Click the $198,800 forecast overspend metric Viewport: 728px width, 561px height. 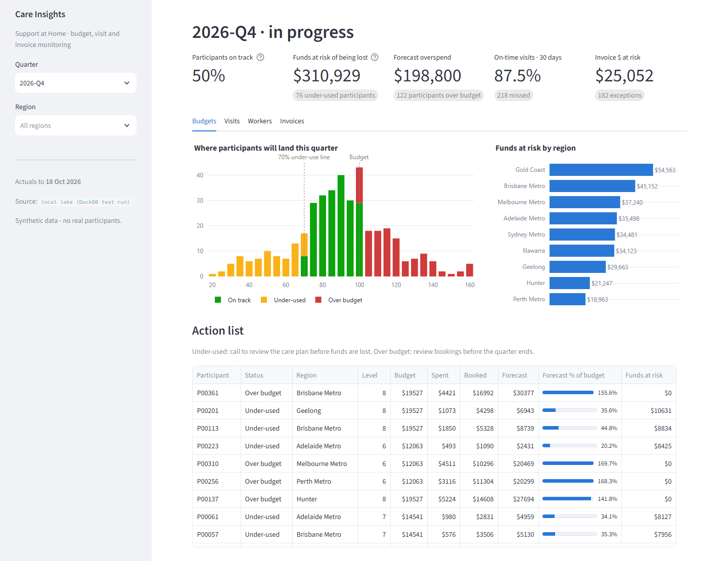[x=427, y=76]
